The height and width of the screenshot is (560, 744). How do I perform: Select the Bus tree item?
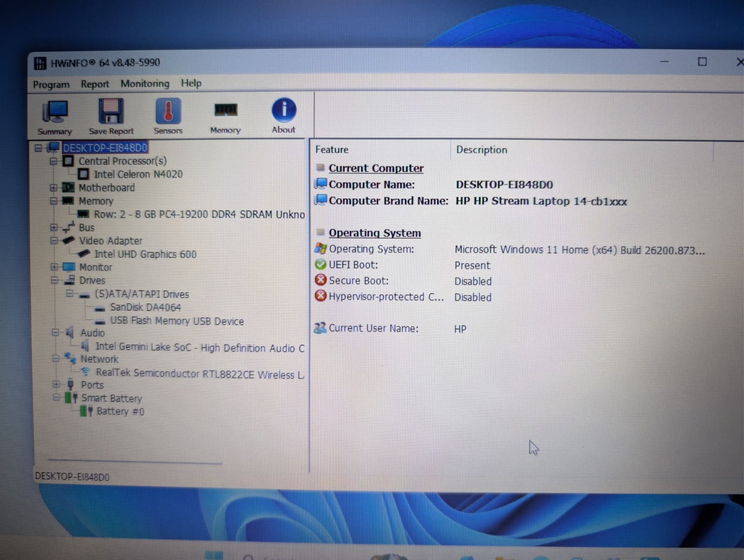tap(86, 228)
